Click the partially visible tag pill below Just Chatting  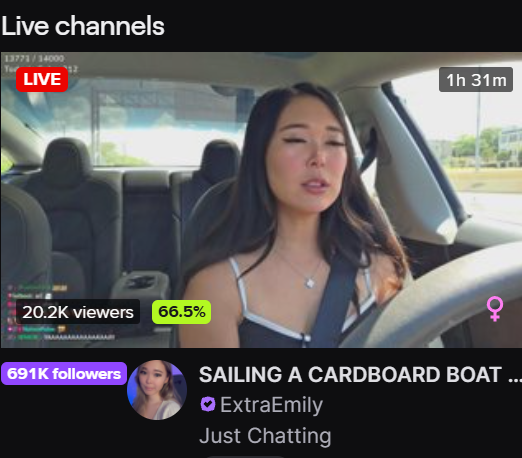(x=245, y=457)
